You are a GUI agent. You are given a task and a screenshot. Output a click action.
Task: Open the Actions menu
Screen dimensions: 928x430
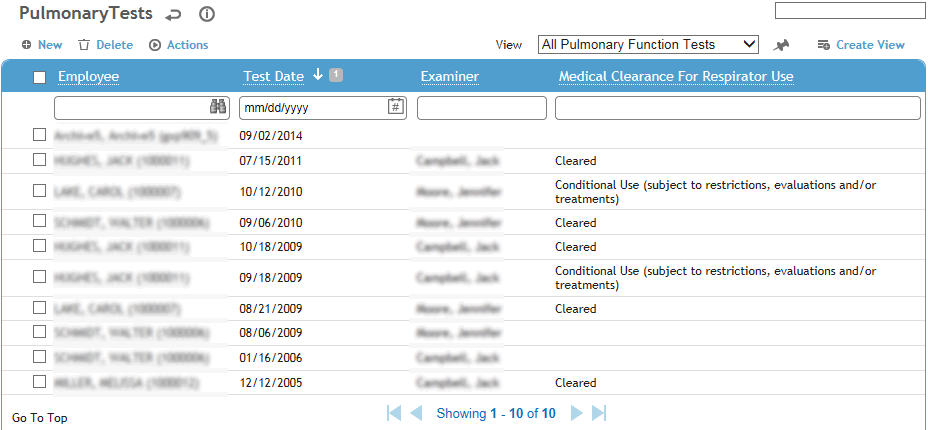[x=179, y=45]
